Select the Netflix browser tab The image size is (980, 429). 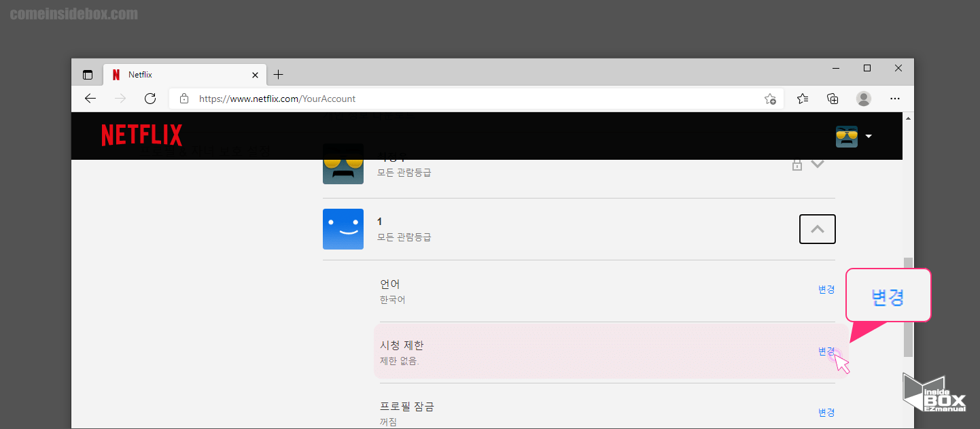(177, 75)
